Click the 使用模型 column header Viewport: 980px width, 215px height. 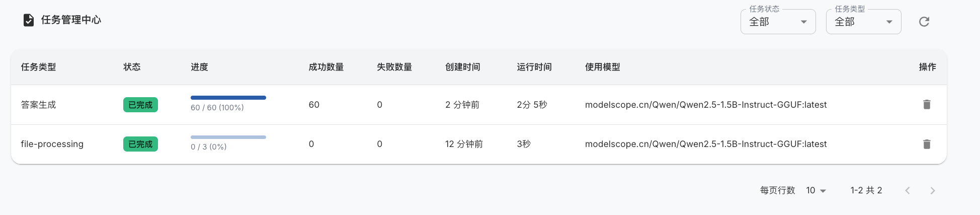click(602, 67)
